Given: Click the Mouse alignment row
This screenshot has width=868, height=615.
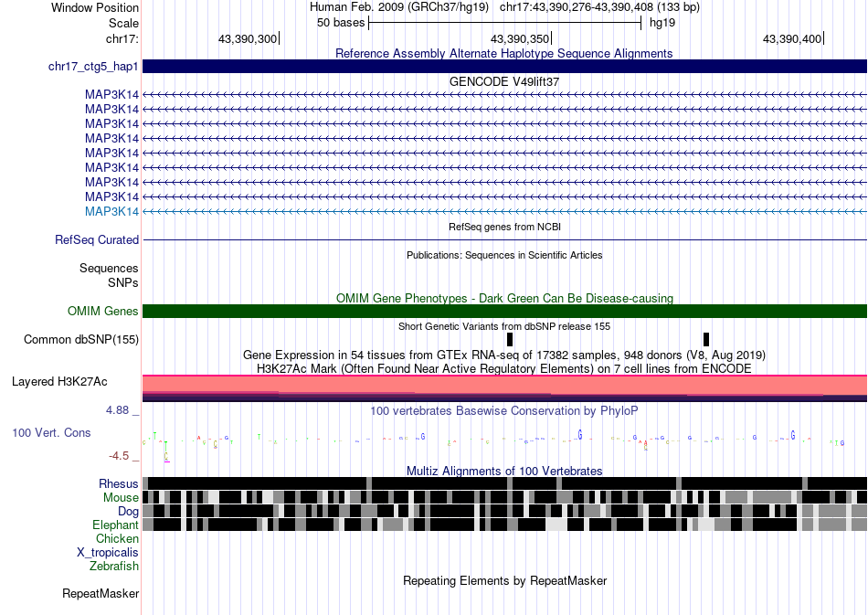Looking at the screenshot, I should pyautogui.click(x=505, y=497).
